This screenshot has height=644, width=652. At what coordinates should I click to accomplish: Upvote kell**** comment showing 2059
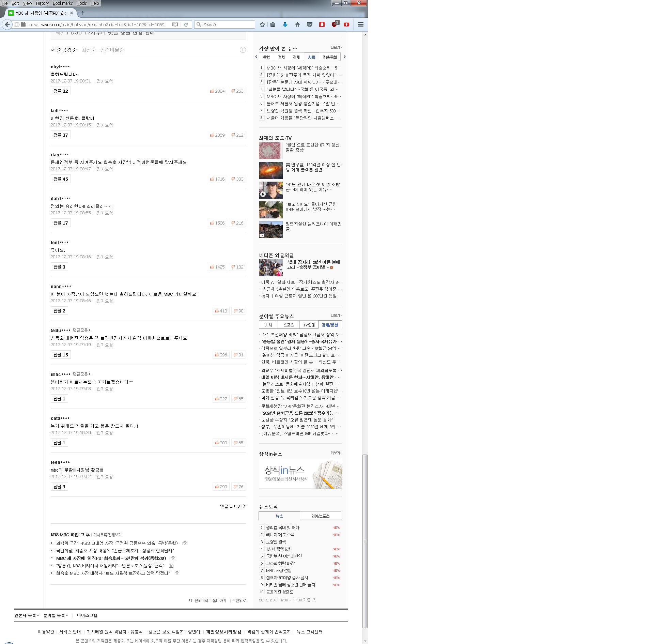tap(217, 135)
